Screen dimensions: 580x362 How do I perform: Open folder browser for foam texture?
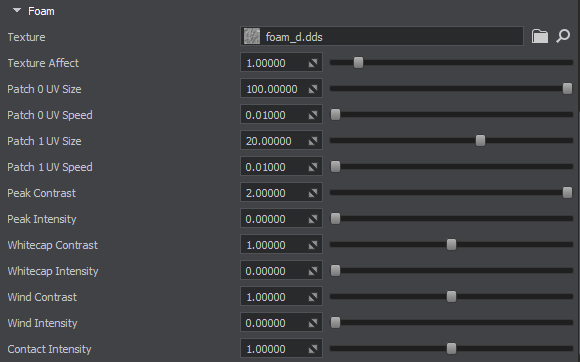coord(540,36)
